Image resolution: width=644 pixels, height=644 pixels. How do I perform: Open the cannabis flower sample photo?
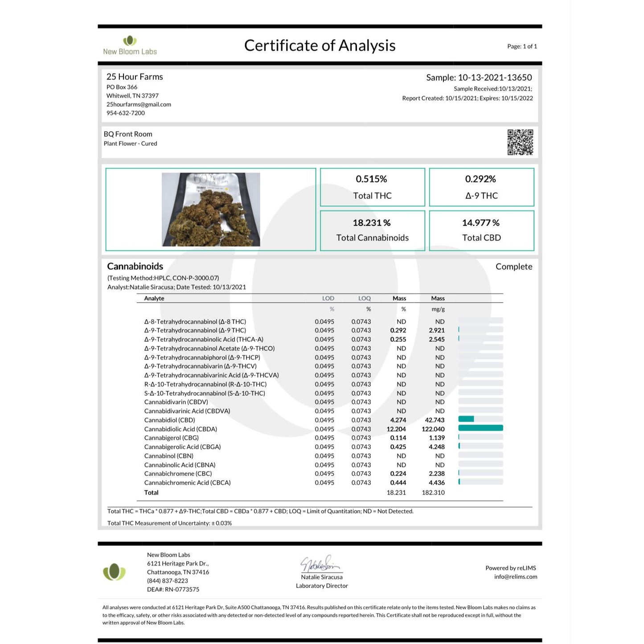coord(211,209)
